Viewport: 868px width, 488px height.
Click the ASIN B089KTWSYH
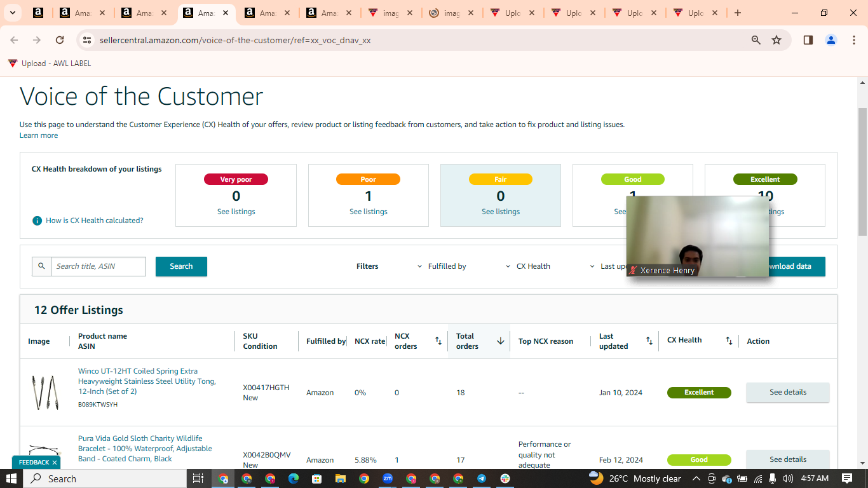tap(98, 405)
